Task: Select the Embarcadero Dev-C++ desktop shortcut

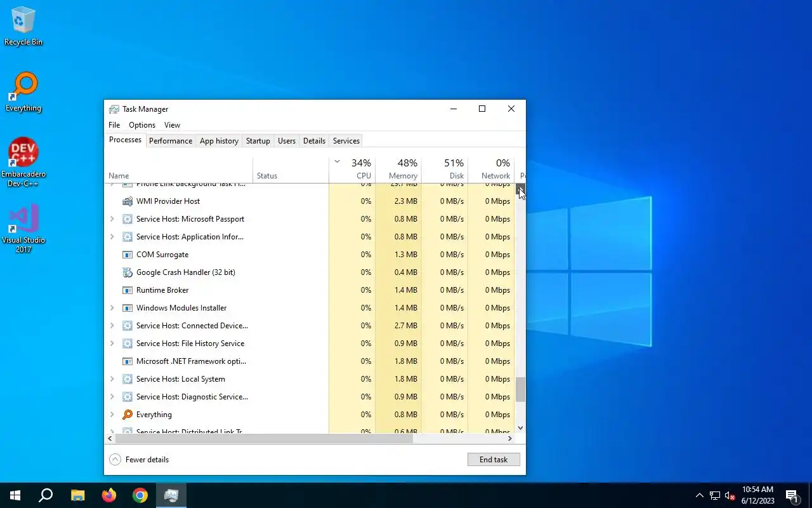Action: (x=23, y=163)
